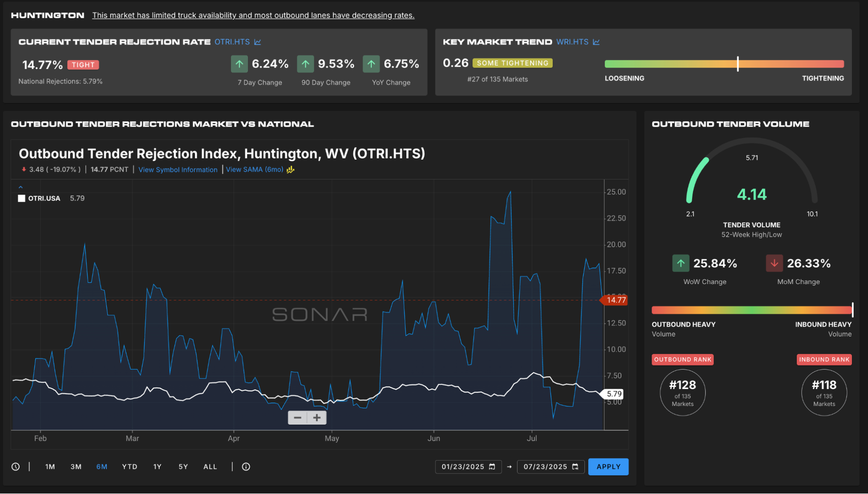Click the WoW Change up arrow icon
868x494 pixels.
(x=680, y=263)
